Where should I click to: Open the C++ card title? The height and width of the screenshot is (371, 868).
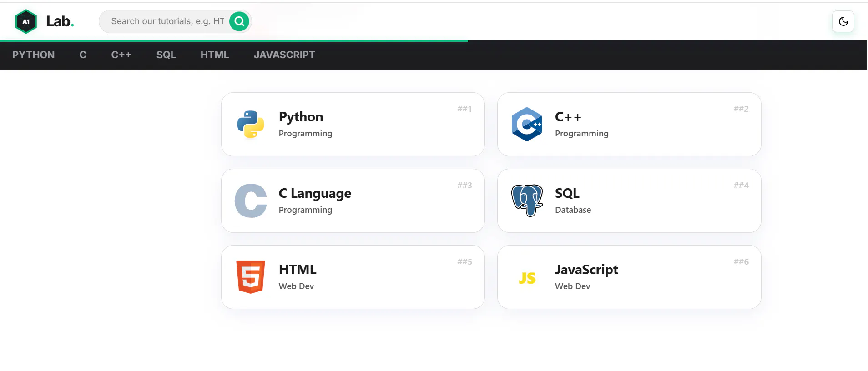tap(568, 117)
